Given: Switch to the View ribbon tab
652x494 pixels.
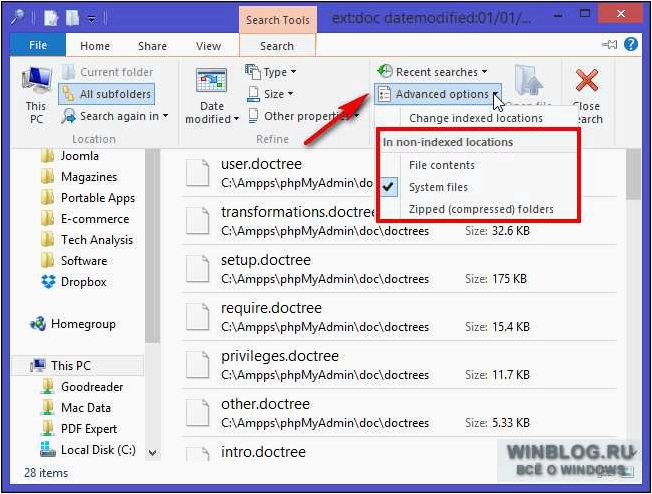Looking at the screenshot, I should [208, 46].
